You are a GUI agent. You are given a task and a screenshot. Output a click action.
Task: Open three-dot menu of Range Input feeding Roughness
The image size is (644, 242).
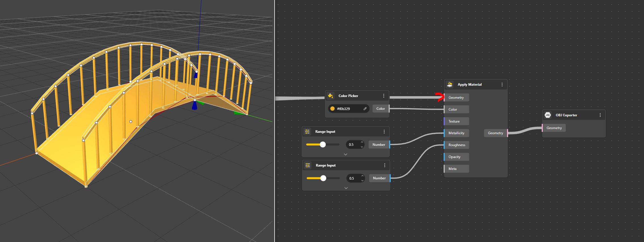click(x=385, y=165)
